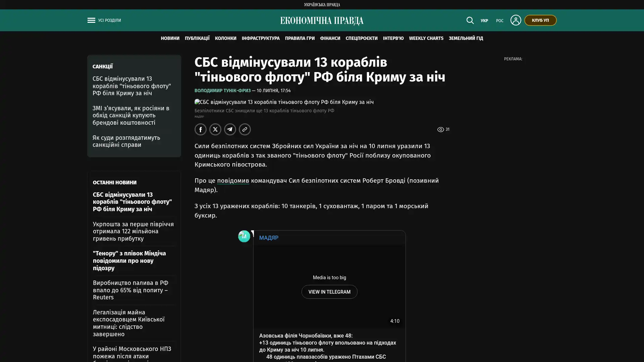The width and height of the screenshot is (644, 362).
Task: Click the Мадяр channel avatar
Action: pyautogui.click(x=244, y=236)
